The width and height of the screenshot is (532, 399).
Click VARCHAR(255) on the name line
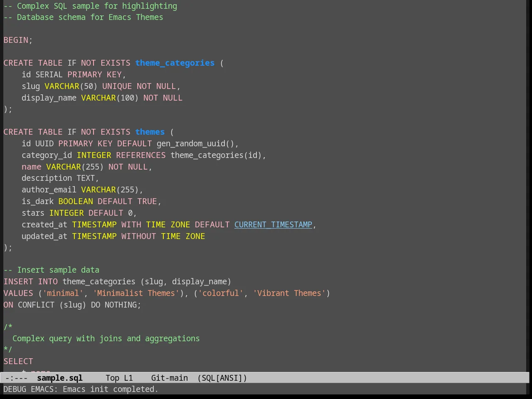(75, 167)
